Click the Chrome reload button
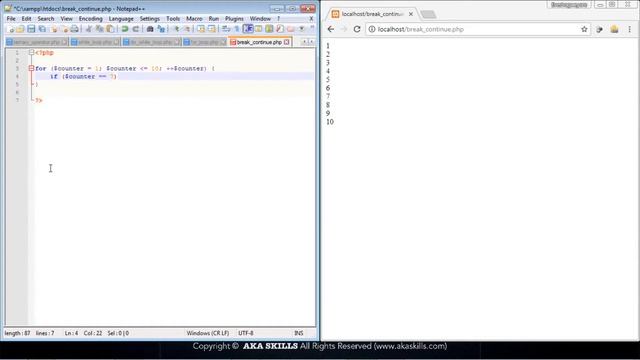Image resolution: width=640 pixels, height=360 pixels. pos(357,29)
